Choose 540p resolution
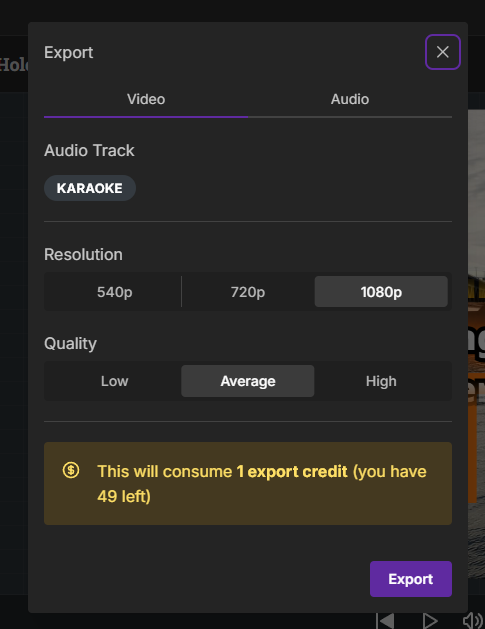The image size is (485, 629). click(114, 292)
